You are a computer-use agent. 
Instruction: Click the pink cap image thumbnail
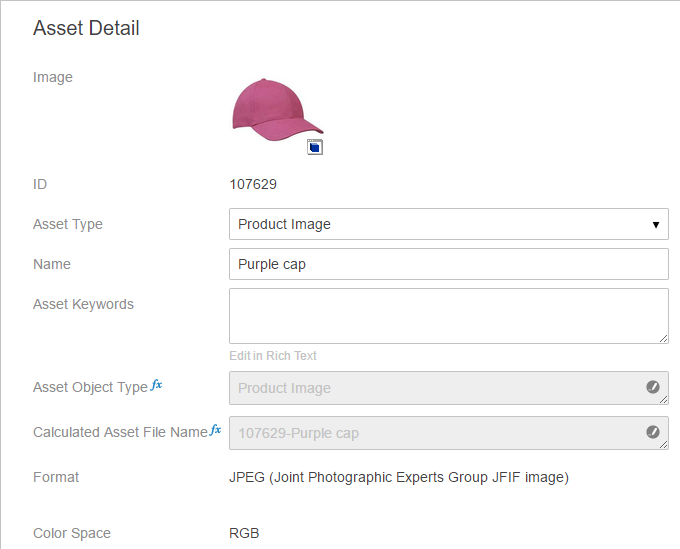pos(275,108)
